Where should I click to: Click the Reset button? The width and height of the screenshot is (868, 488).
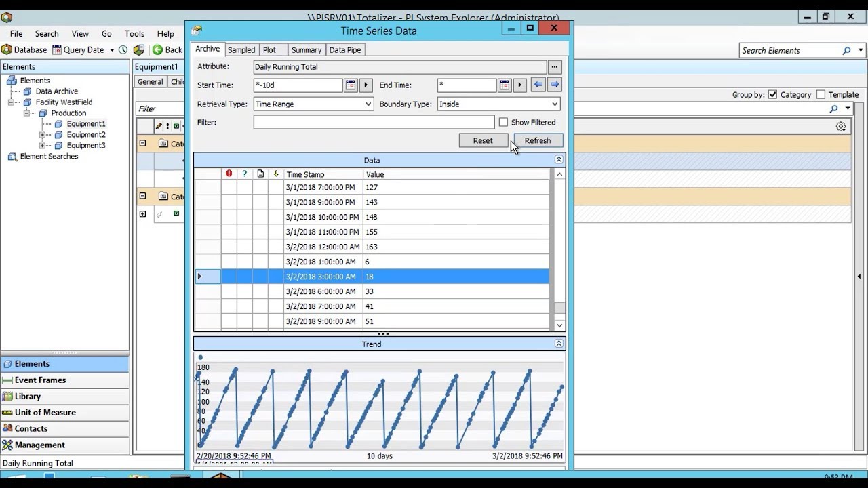coord(483,140)
